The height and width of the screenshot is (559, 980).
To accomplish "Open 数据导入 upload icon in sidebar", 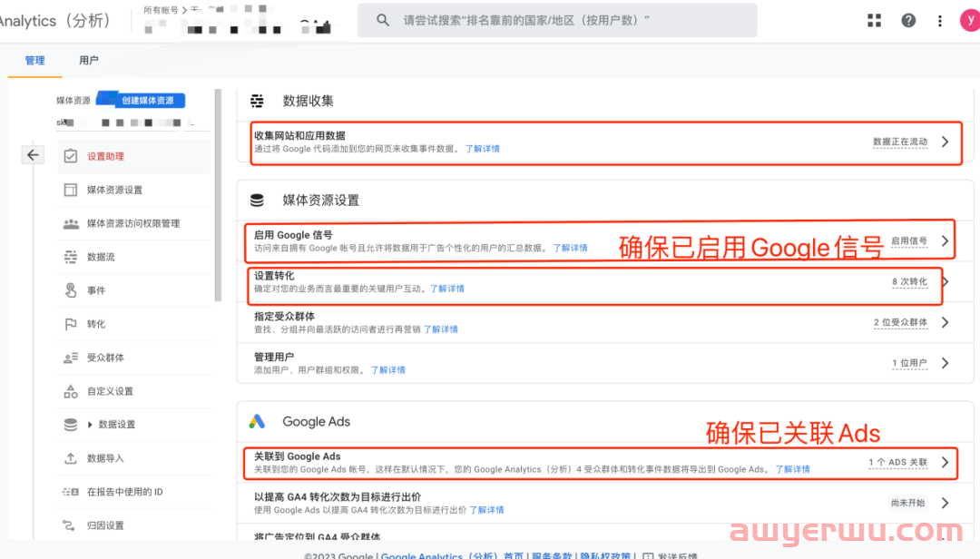I will pyautogui.click(x=71, y=458).
